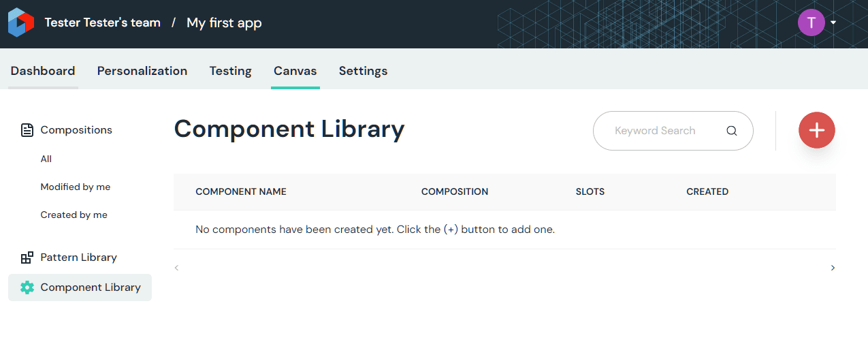Viewport: 868px width, 359px height.
Task: Open the My first app breadcrumb
Action: coord(224,22)
